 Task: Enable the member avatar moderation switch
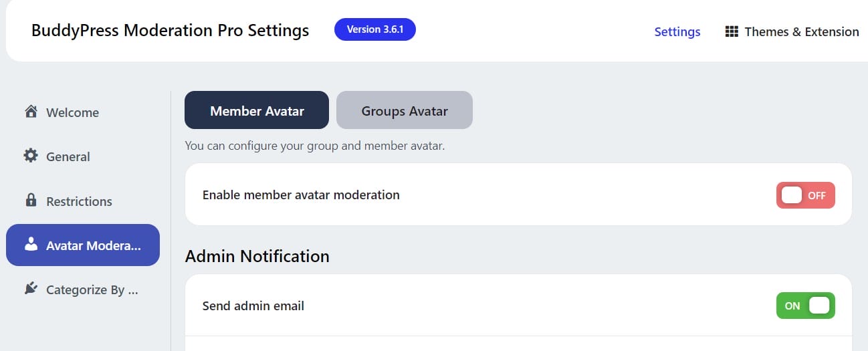(x=805, y=195)
